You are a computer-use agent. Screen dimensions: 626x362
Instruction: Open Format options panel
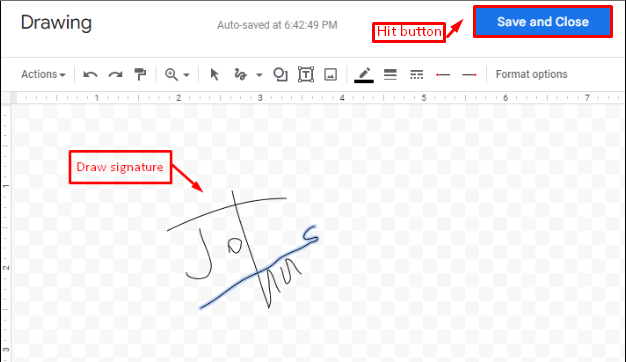(x=531, y=74)
